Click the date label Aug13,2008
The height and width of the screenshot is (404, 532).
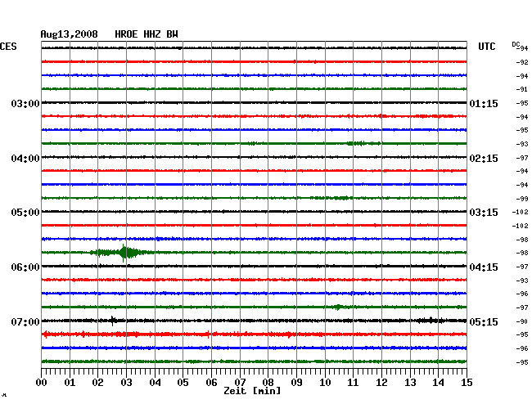(70, 34)
